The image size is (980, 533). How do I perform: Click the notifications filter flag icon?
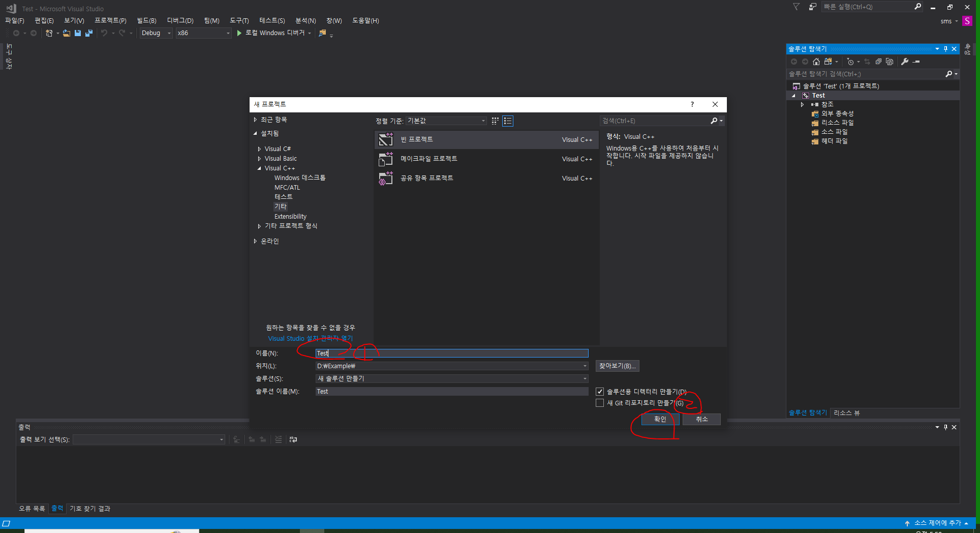pos(797,7)
